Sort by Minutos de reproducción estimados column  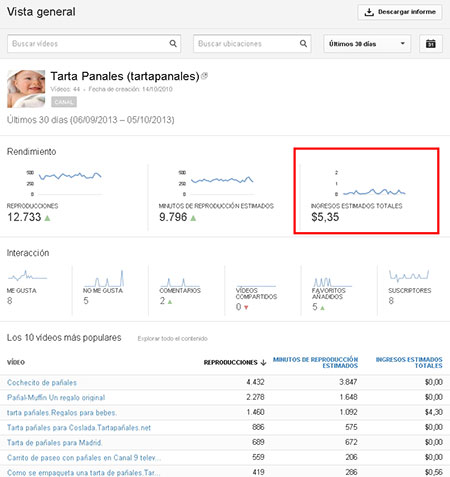click(315, 362)
